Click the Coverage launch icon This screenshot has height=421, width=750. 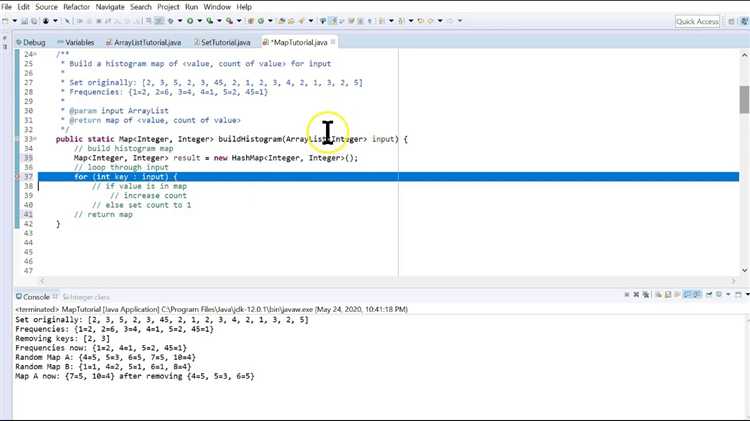[x=210, y=21]
